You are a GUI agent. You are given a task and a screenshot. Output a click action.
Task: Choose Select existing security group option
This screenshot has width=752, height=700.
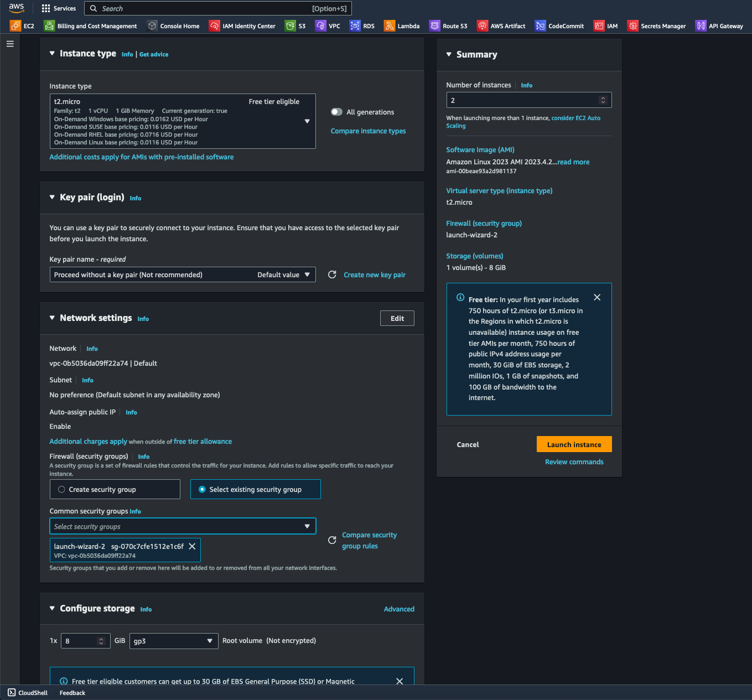click(x=256, y=489)
